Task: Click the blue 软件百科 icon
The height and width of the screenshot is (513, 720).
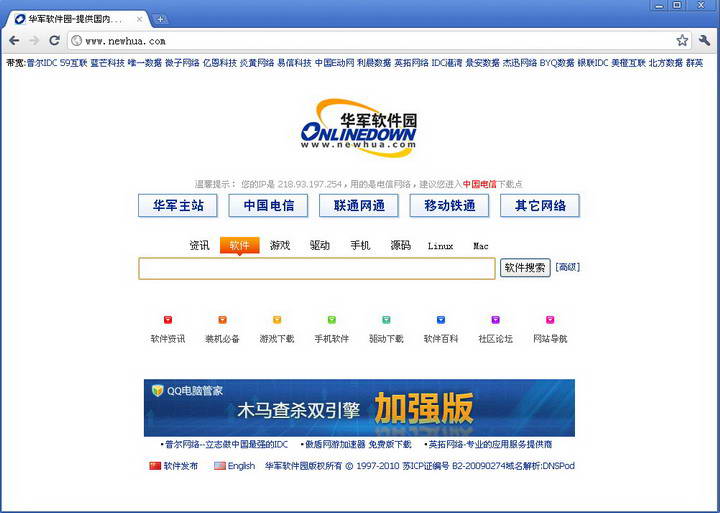Action: click(441, 320)
